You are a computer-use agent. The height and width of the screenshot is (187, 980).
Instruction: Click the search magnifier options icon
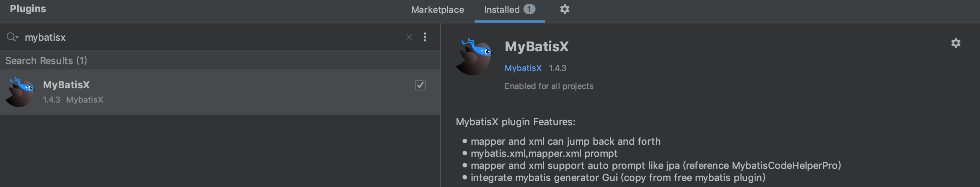tap(12, 37)
